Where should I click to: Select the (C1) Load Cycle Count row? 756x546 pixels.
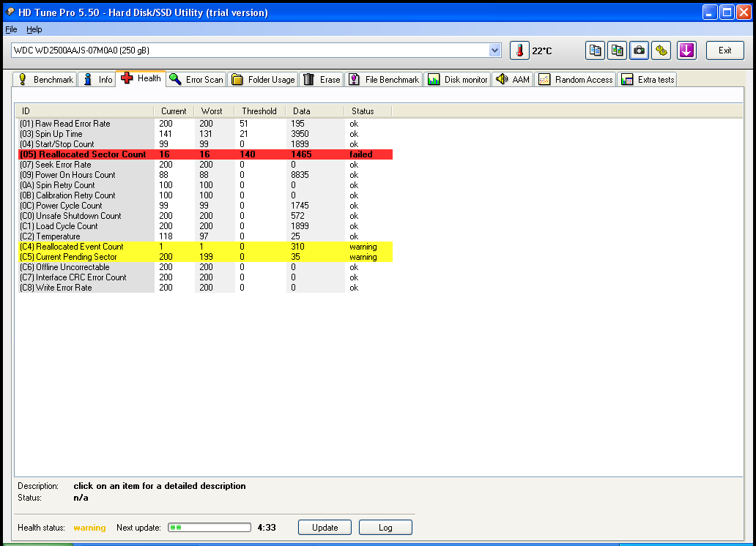[x=205, y=226]
